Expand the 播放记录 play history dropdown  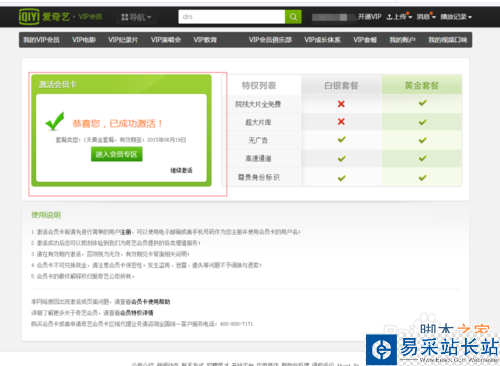pos(456,17)
